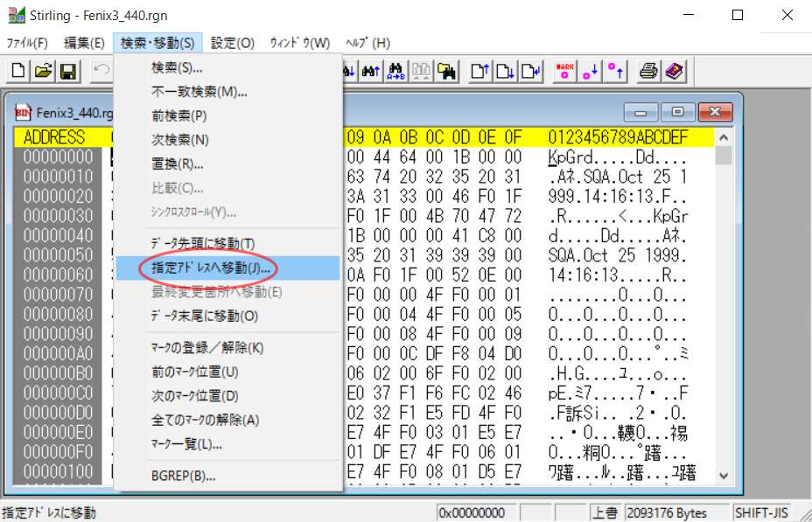This screenshot has height=522, width=812.
Task: Select 全てのマークの解除(A) menu item
Action: tap(227, 420)
